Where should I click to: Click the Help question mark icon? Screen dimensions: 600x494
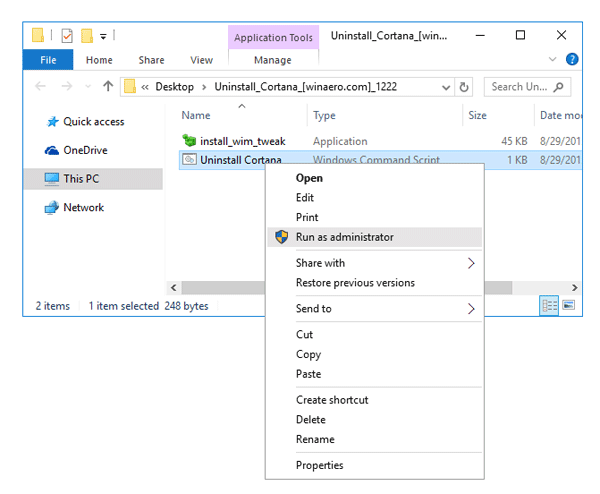(x=572, y=60)
